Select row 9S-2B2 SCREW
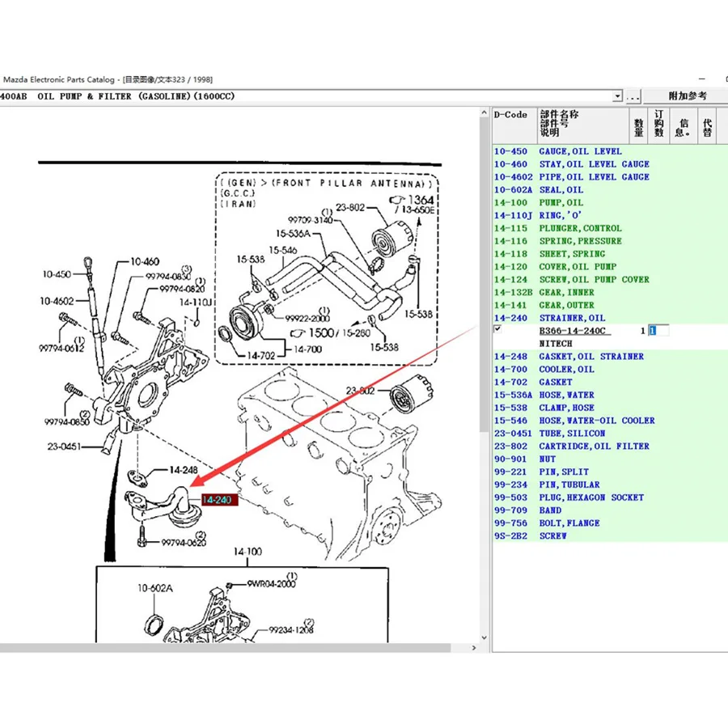Screen dimensions: 728x728 tap(610, 535)
